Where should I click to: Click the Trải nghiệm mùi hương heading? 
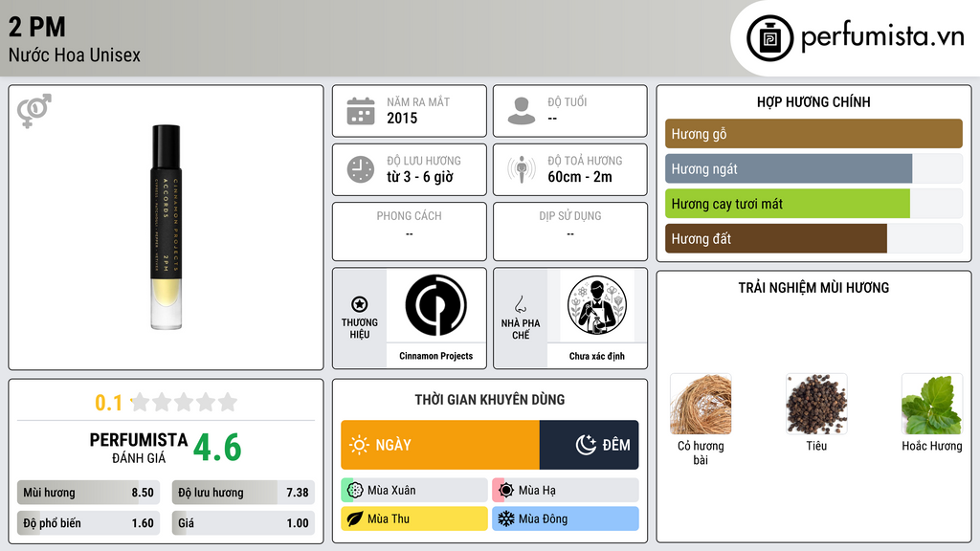(x=813, y=288)
